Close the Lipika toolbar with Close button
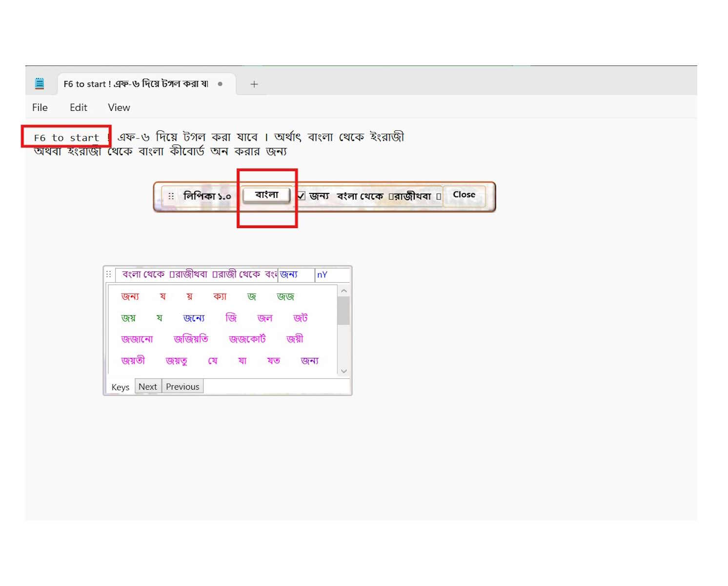The width and height of the screenshot is (728, 586). [464, 195]
